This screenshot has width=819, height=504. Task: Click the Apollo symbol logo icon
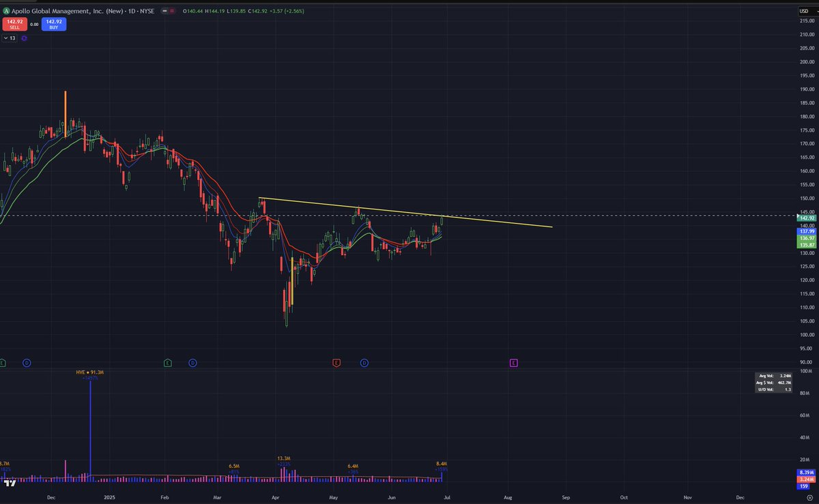pos(7,10)
